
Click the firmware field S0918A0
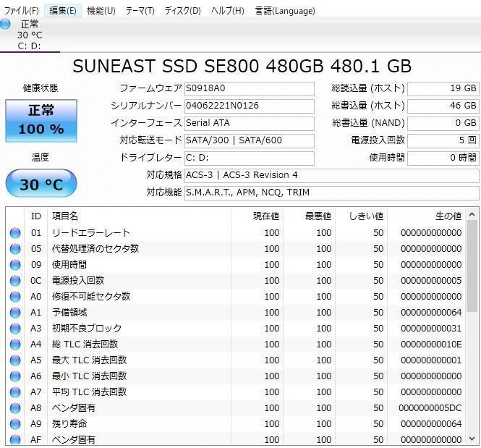click(249, 88)
